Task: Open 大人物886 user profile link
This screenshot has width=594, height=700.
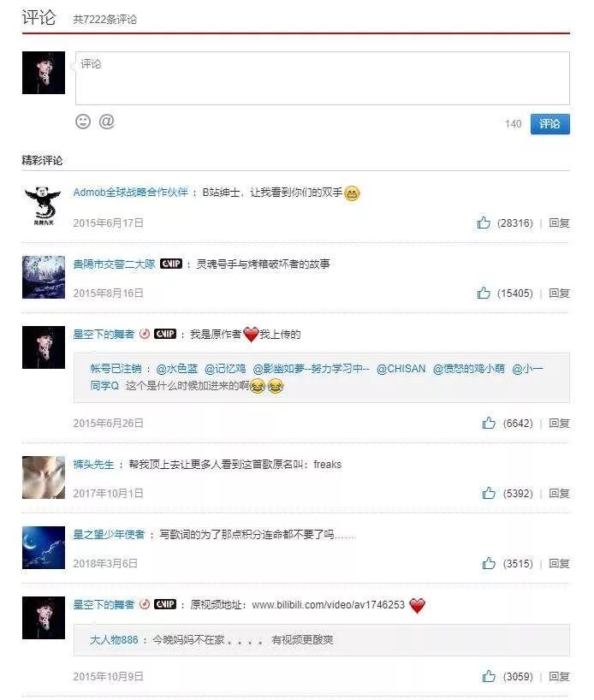Action: pyautogui.click(x=114, y=640)
